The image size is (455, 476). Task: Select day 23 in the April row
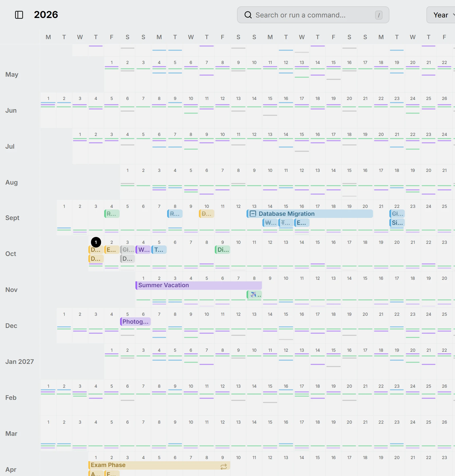(x=444, y=458)
